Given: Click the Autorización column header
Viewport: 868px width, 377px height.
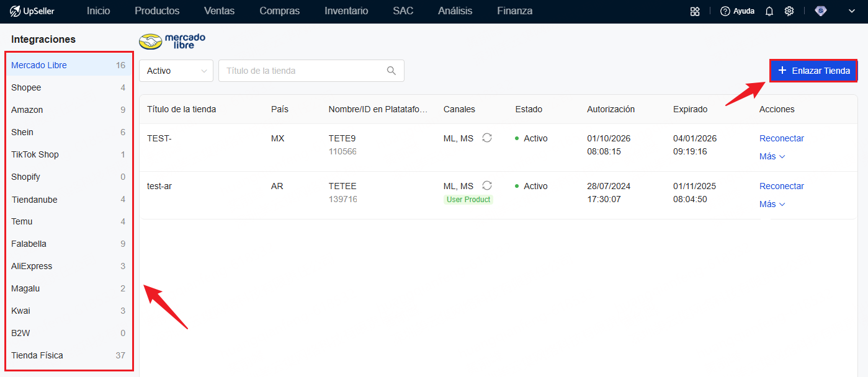Looking at the screenshot, I should pyautogui.click(x=611, y=109).
